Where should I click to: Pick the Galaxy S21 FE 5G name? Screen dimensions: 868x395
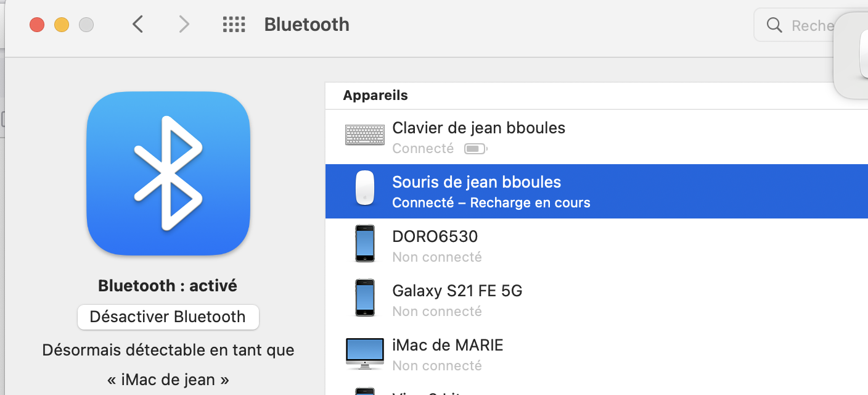pyautogui.click(x=457, y=291)
